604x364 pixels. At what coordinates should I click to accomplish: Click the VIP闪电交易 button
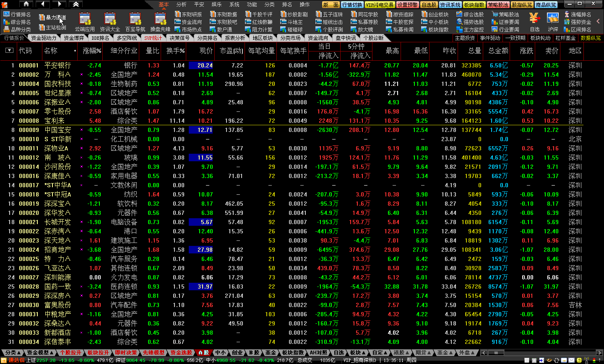380,5
